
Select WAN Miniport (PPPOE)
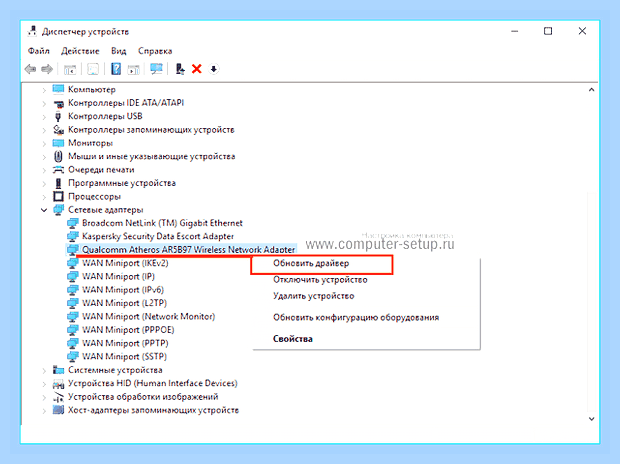[x=128, y=330]
